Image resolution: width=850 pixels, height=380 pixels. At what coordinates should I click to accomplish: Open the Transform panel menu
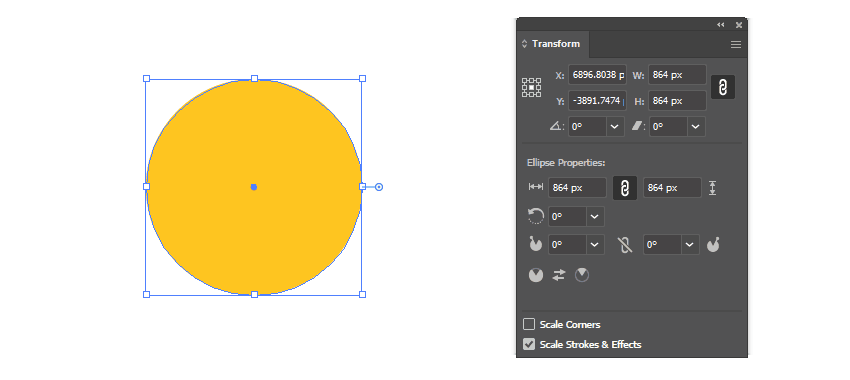[736, 44]
